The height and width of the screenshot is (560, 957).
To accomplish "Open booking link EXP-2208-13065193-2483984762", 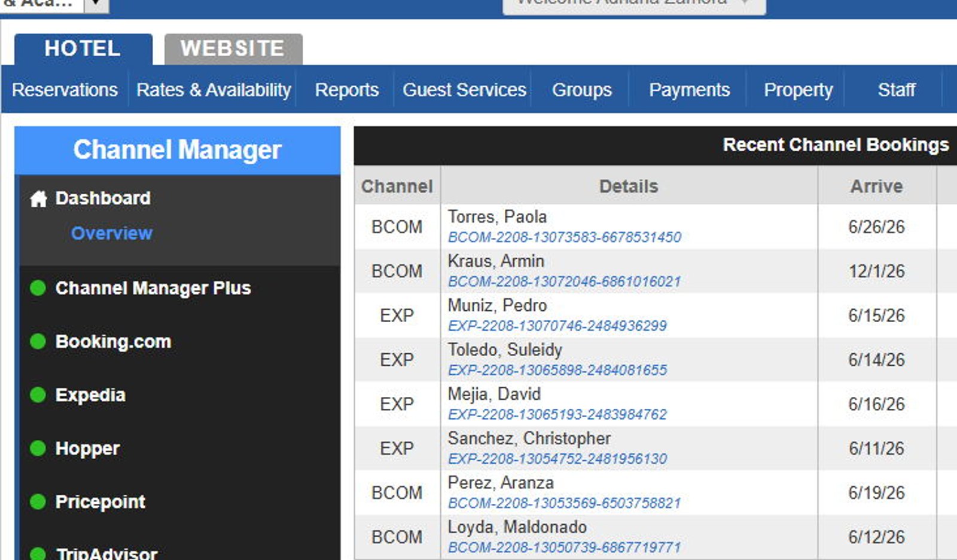I will [x=557, y=414].
